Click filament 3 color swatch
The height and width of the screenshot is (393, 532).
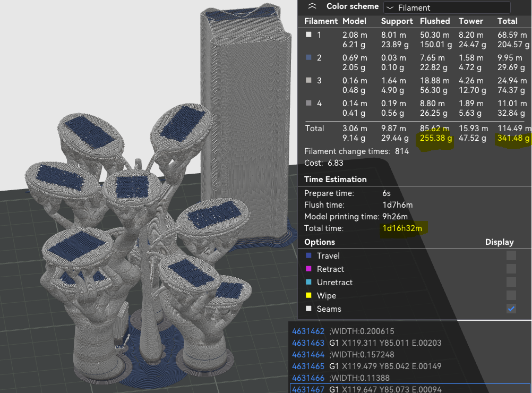(308, 80)
